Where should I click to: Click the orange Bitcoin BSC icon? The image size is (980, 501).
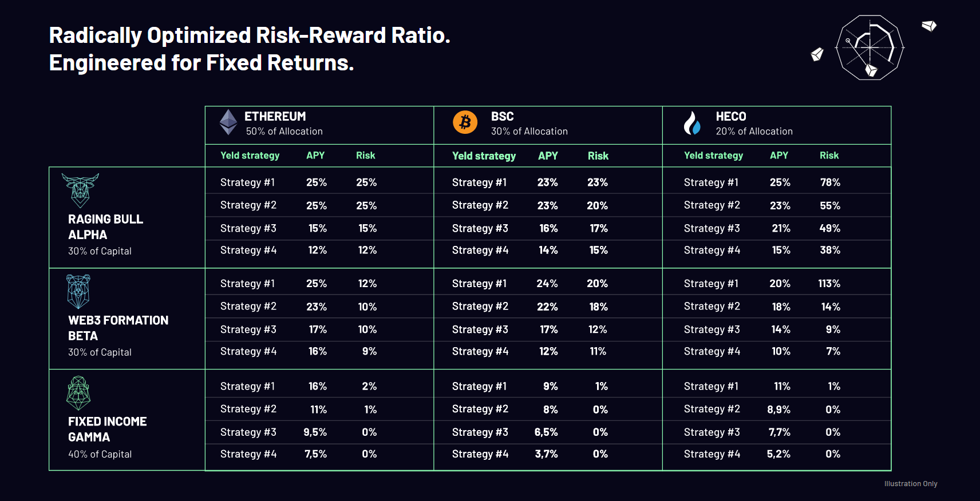[465, 122]
